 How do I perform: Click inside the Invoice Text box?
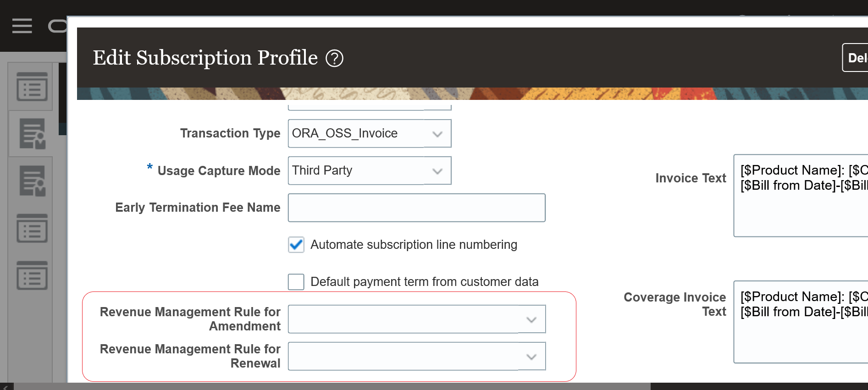point(801,211)
